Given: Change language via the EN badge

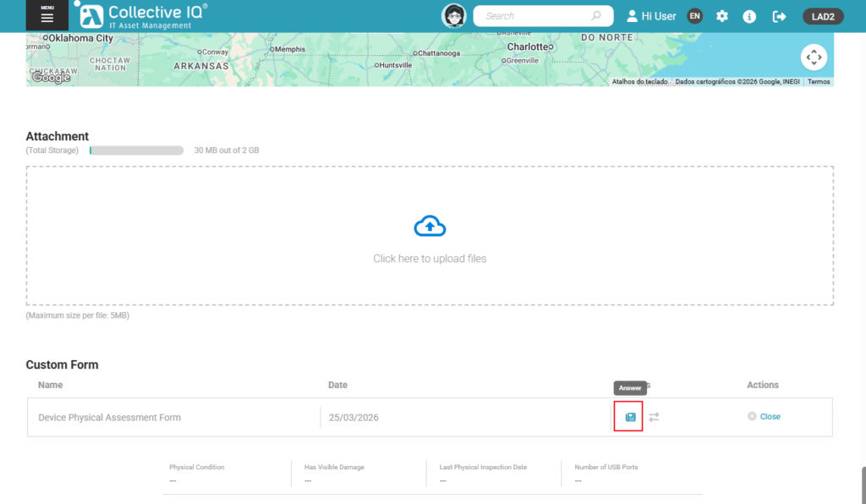Looking at the screenshot, I should pyautogui.click(x=694, y=16).
